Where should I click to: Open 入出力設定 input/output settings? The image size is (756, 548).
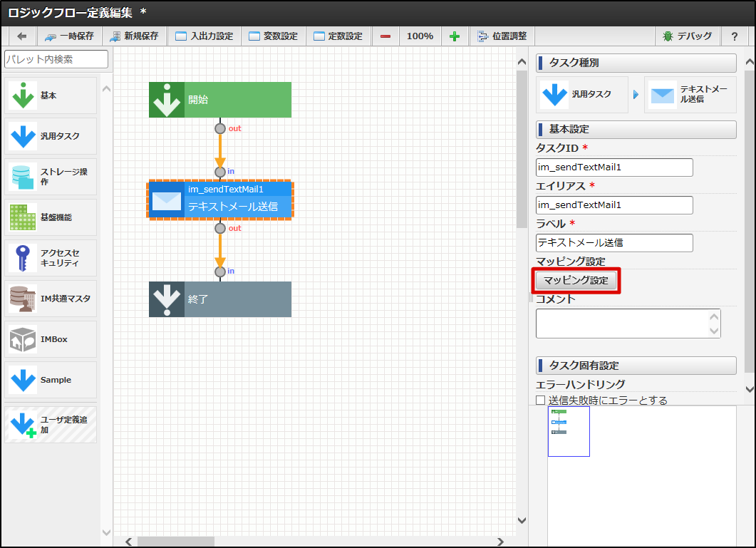click(204, 36)
